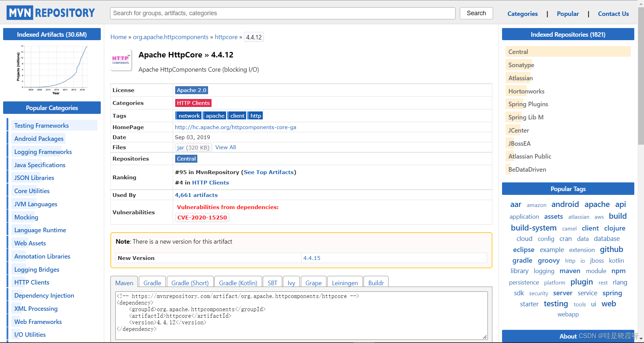Open Mocking category
Screen dimensions: 644x343
coord(26,217)
